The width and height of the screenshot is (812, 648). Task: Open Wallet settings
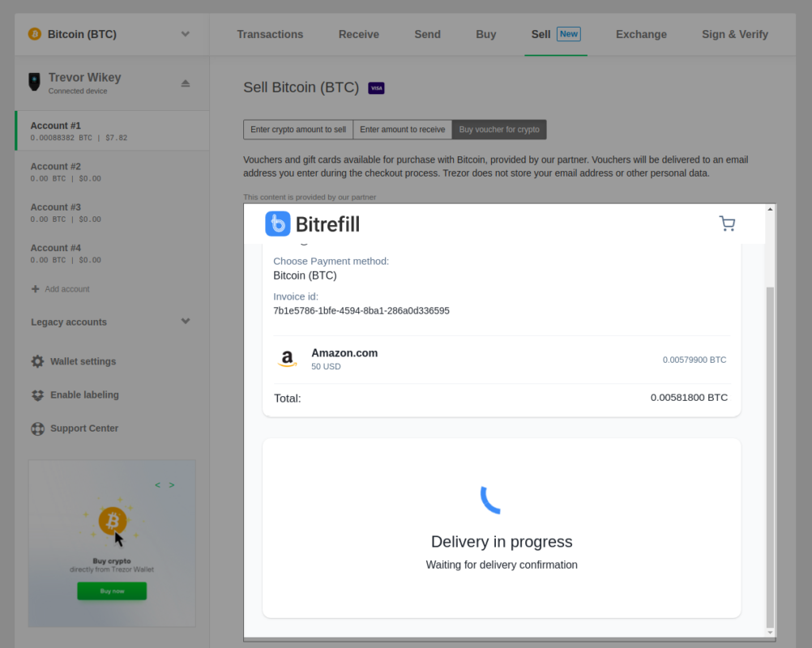tap(83, 361)
